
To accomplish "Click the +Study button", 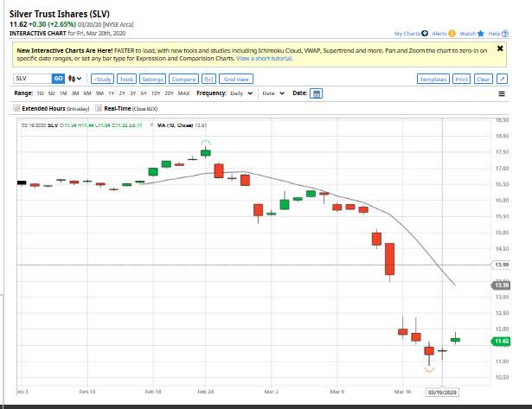I will point(102,79).
